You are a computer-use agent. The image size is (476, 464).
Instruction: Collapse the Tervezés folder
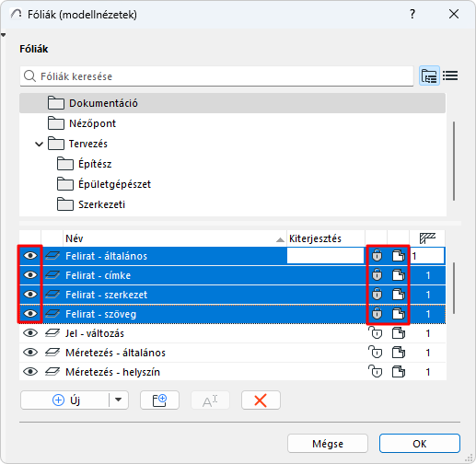point(39,144)
